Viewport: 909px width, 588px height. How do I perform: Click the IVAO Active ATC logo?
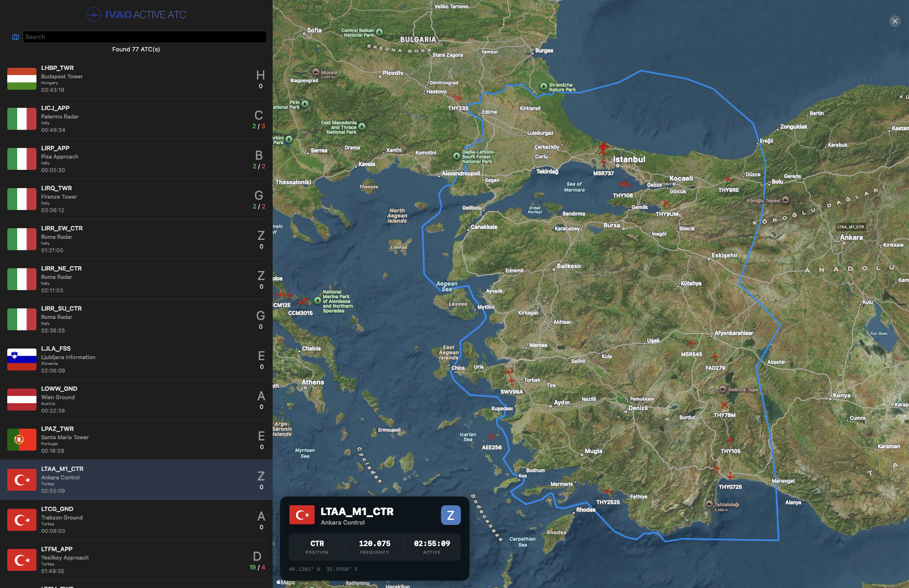136,15
